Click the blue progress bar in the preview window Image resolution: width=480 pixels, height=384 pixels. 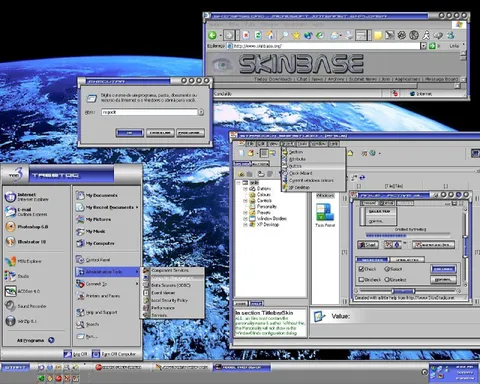coord(386,235)
